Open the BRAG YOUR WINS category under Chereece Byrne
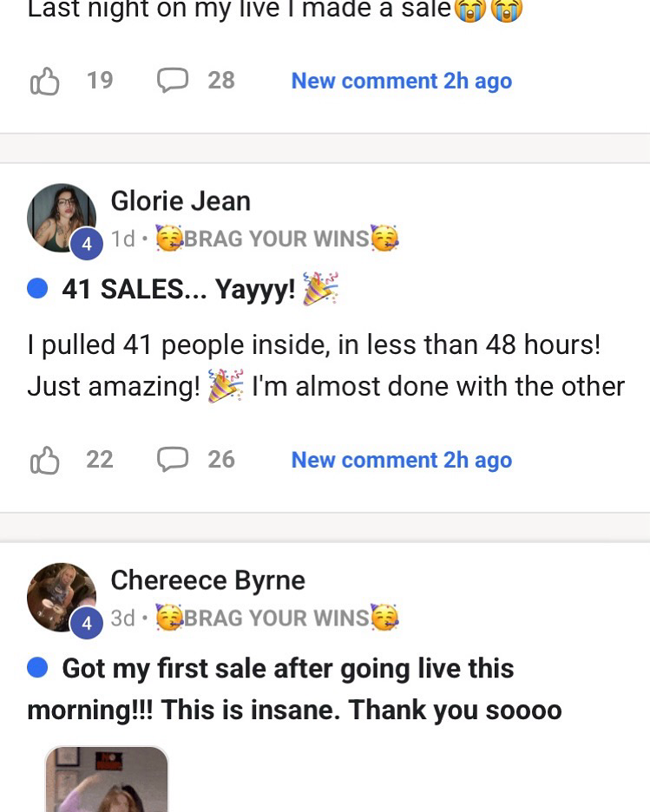650x812 pixels. (x=277, y=618)
